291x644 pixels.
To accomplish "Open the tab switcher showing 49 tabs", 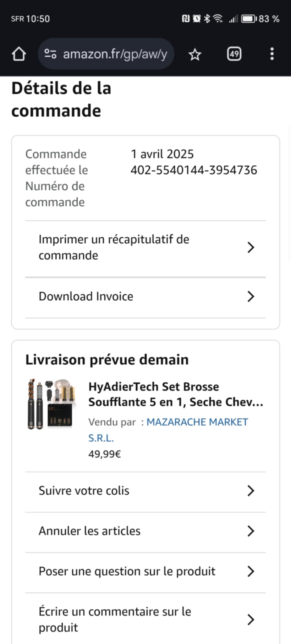I will [x=234, y=54].
